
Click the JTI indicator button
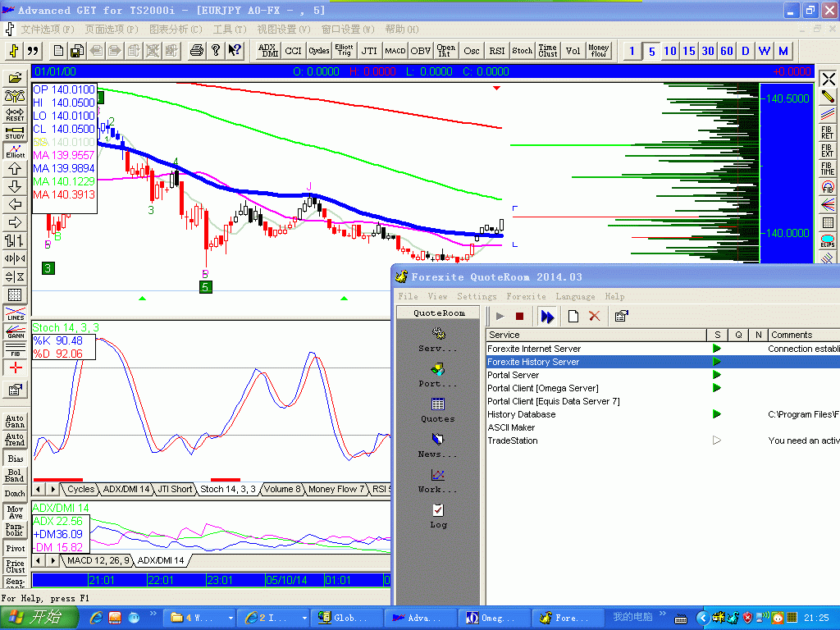click(369, 51)
